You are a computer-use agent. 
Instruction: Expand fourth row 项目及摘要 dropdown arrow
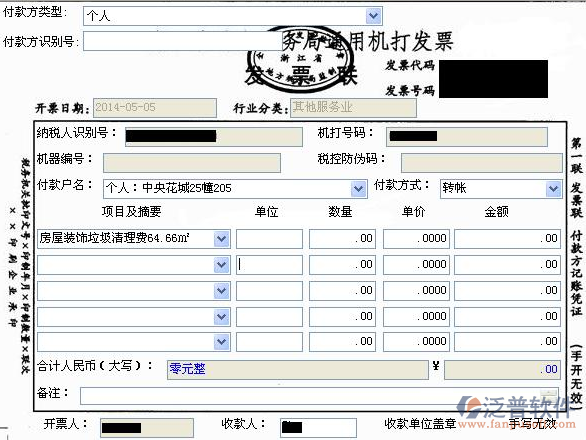click(222, 317)
